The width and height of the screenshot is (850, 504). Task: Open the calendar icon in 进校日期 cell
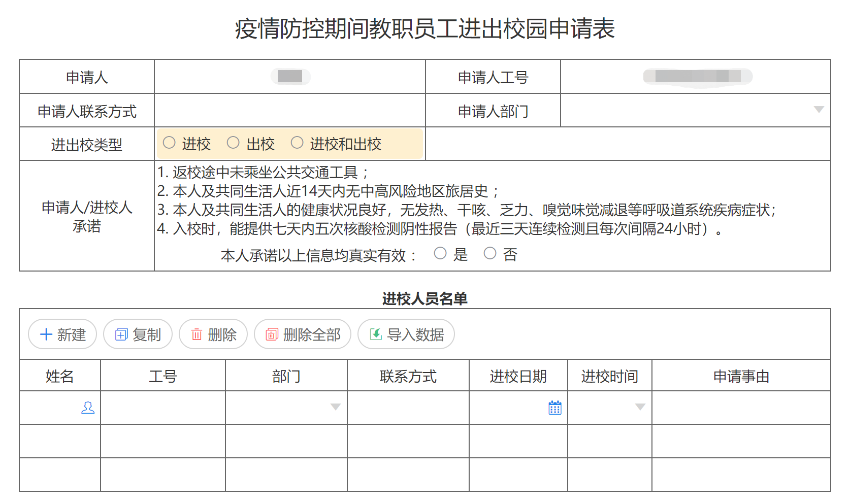click(x=554, y=408)
